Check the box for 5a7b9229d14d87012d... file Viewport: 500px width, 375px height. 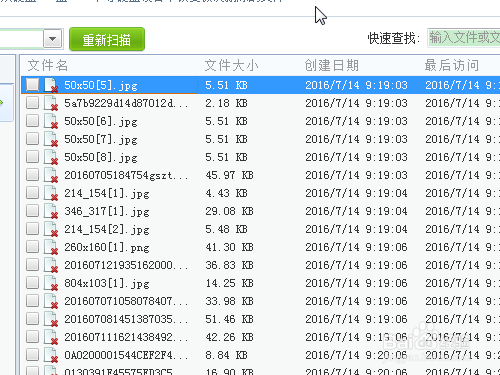tap(33, 103)
